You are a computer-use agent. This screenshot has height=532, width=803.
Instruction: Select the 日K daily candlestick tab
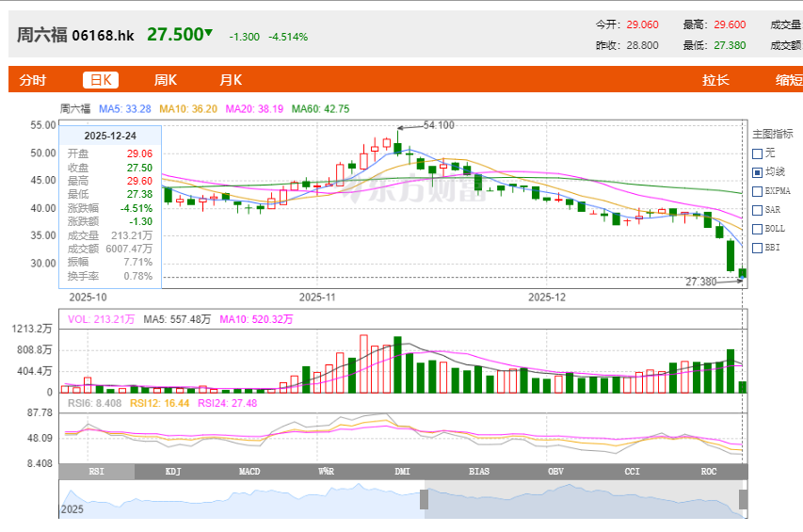(x=101, y=80)
